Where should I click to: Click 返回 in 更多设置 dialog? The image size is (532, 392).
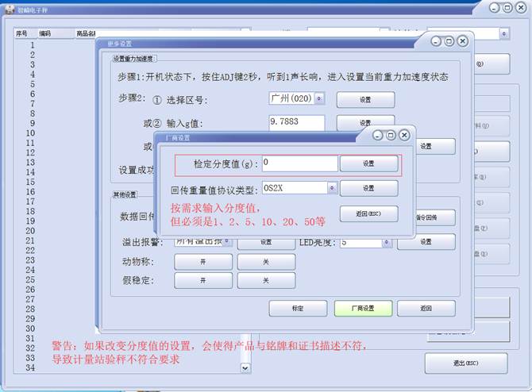click(x=426, y=308)
